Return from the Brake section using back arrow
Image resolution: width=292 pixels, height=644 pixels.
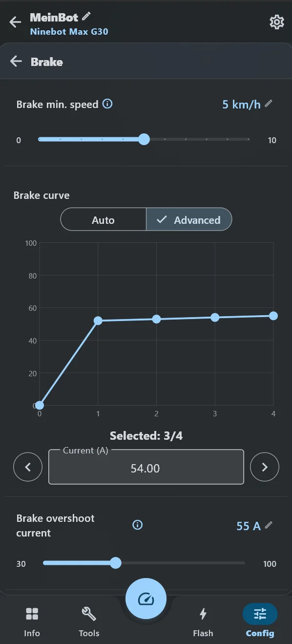[16, 61]
